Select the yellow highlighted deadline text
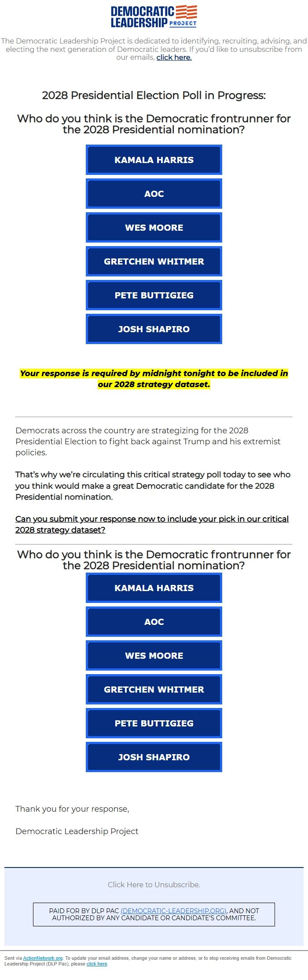The height and width of the screenshot is (980, 308). point(154,378)
